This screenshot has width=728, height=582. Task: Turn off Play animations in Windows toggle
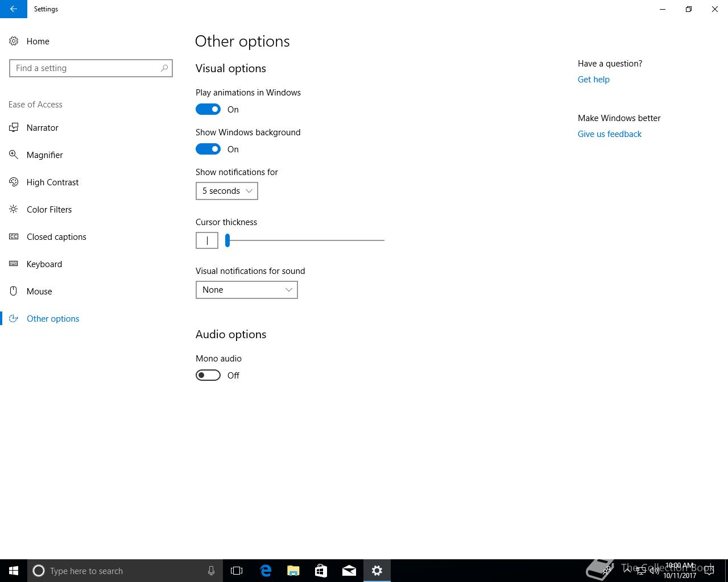(208, 109)
